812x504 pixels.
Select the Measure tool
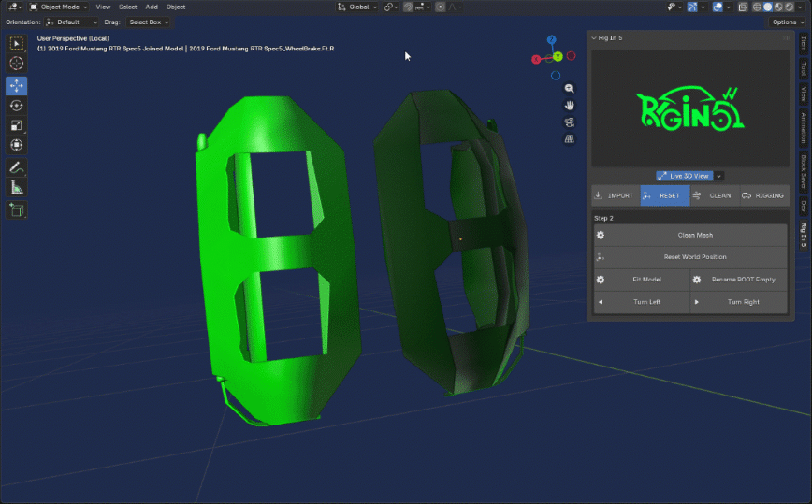17,187
